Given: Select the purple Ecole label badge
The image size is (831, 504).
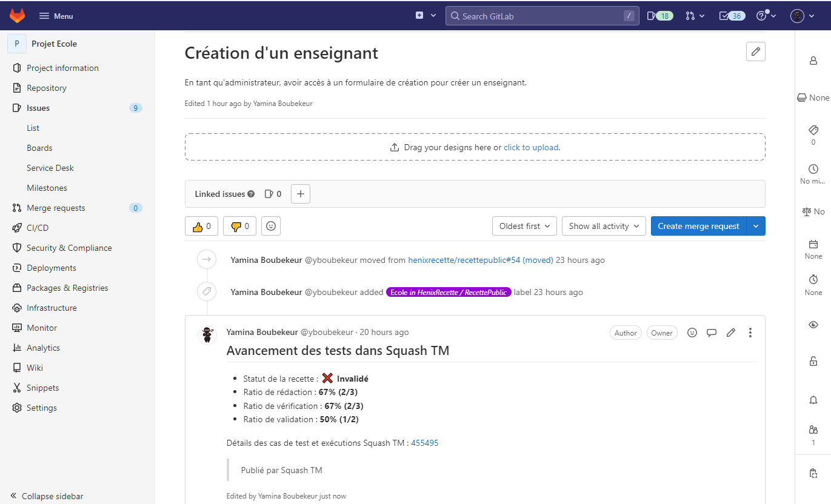Looking at the screenshot, I should 449,291.
